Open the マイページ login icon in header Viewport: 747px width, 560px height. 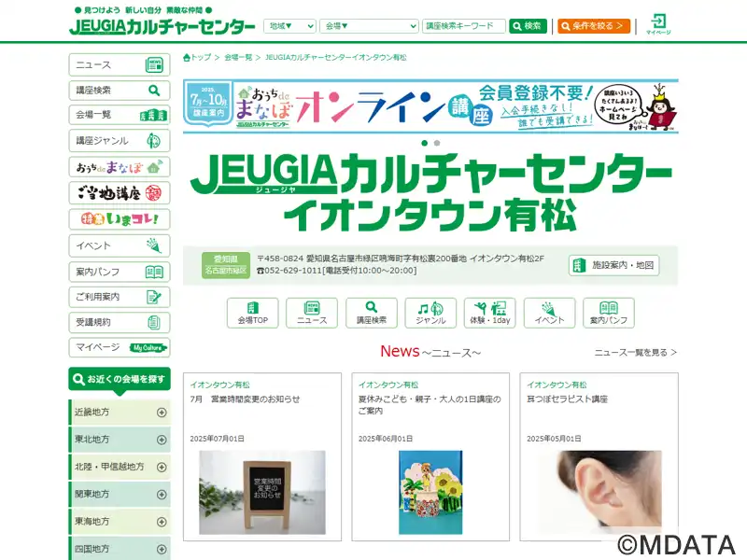(658, 24)
